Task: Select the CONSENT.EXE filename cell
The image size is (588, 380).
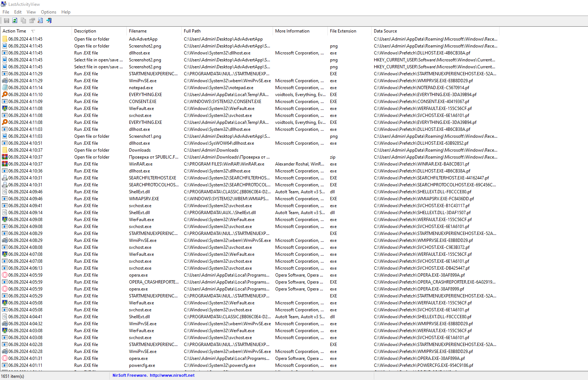Action: pos(143,102)
